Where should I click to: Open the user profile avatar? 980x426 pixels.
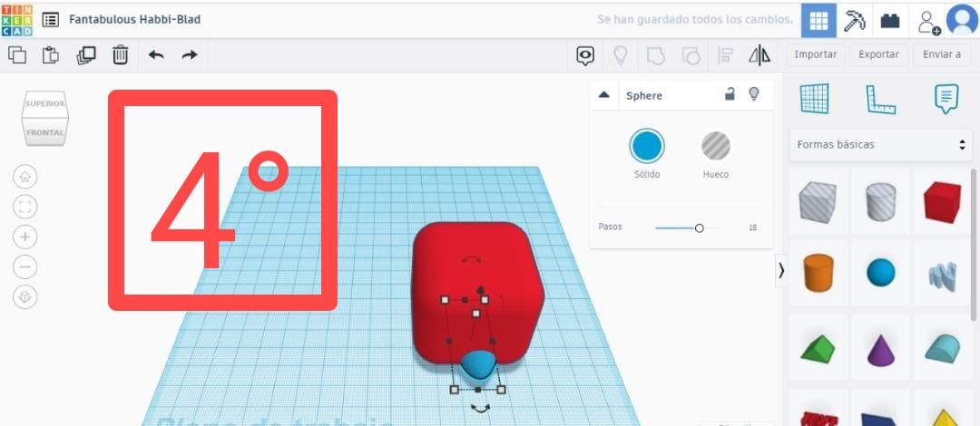pyautogui.click(x=962, y=20)
